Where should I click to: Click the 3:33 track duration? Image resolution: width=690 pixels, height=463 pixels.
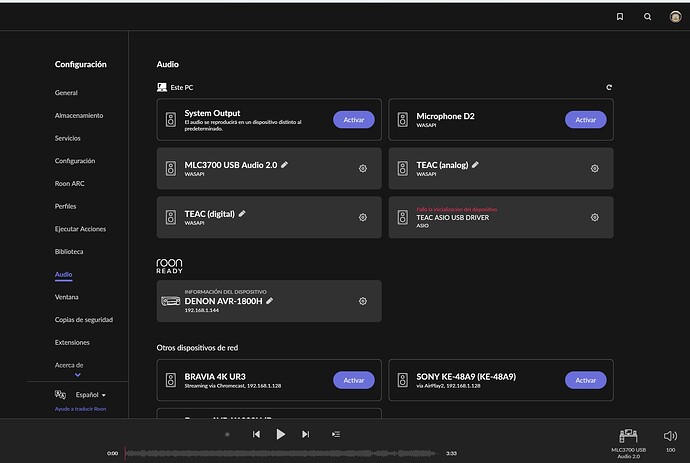tap(451, 453)
